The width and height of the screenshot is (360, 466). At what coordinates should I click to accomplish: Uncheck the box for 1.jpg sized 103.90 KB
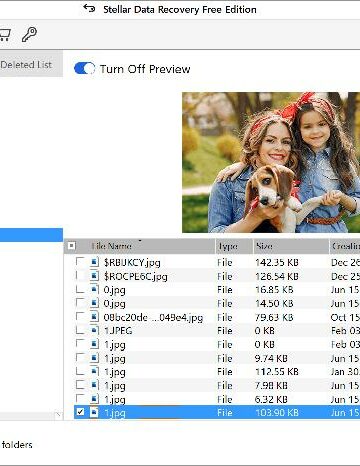[x=80, y=412]
